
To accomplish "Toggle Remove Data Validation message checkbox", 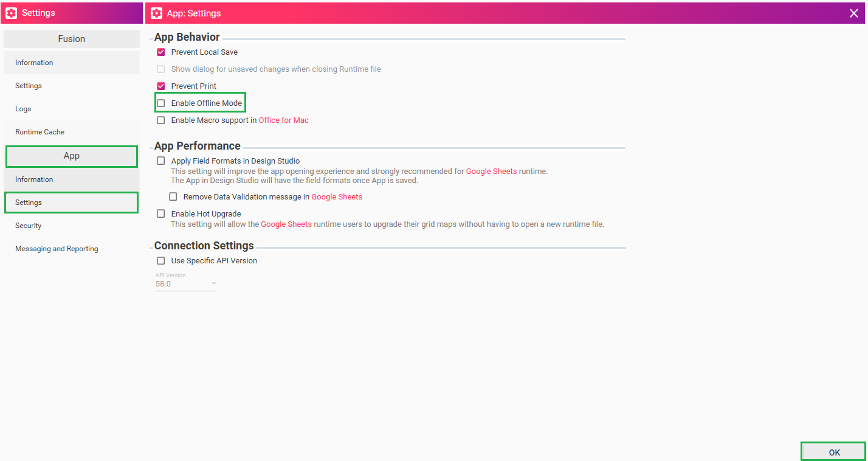I will [173, 197].
